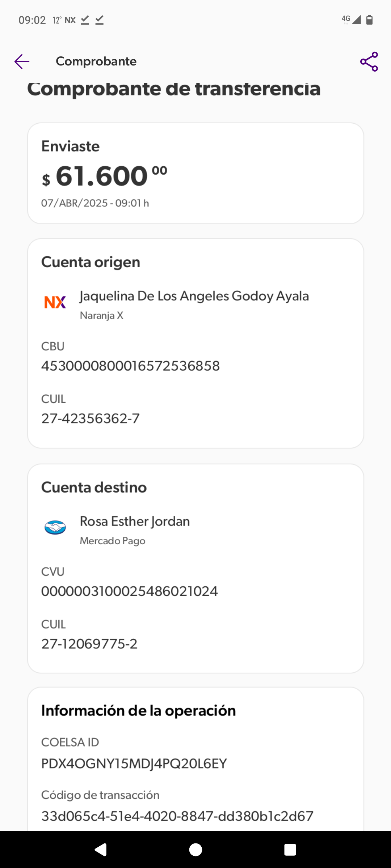Tap the origin CUIL 27-42356362-7

tap(90, 418)
